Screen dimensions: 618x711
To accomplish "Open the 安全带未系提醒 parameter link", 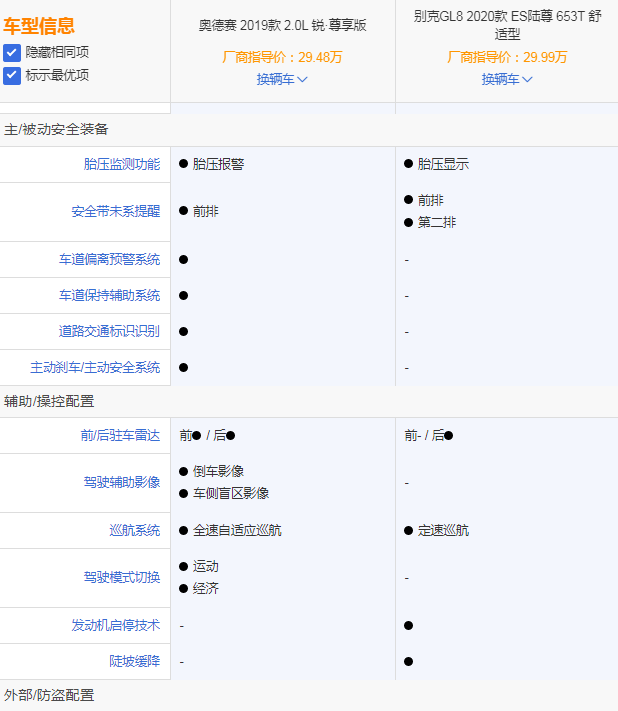I will 115,211.
